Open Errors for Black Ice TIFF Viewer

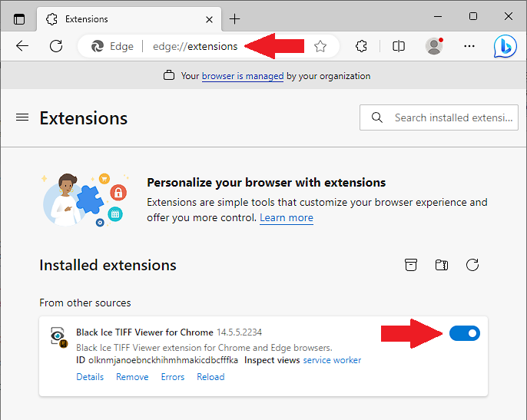pyautogui.click(x=173, y=377)
